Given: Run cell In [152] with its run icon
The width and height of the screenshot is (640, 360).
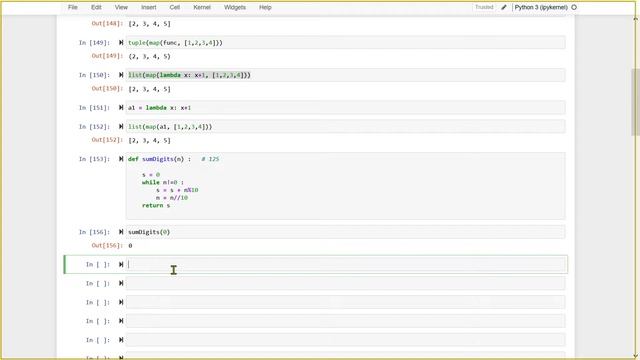Looking at the screenshot, I should 121,127.
